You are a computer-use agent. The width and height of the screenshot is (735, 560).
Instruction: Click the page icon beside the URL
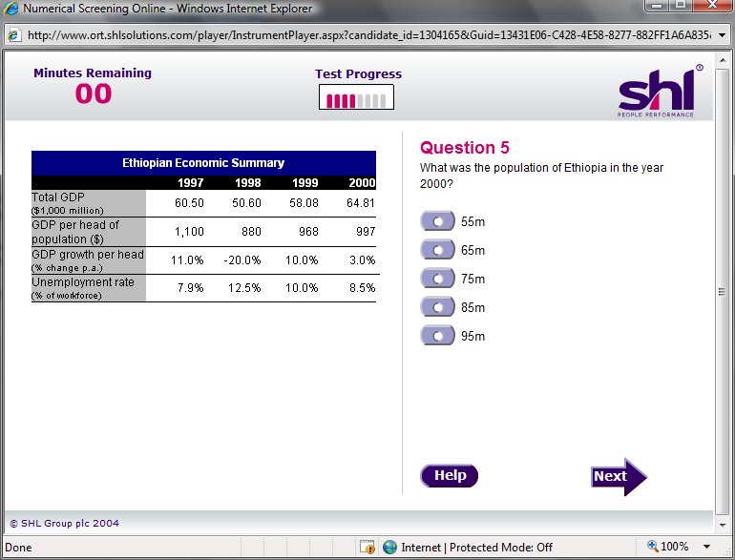[14, 34]
